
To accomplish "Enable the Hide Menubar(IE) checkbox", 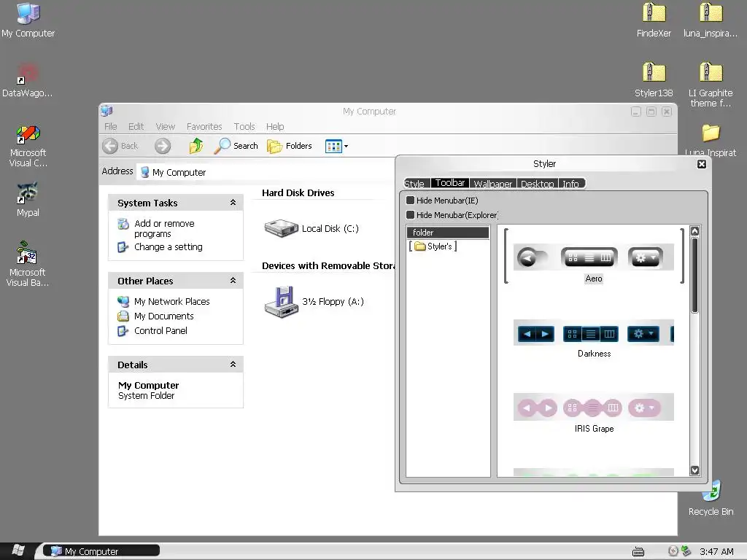I will [410, 200].
